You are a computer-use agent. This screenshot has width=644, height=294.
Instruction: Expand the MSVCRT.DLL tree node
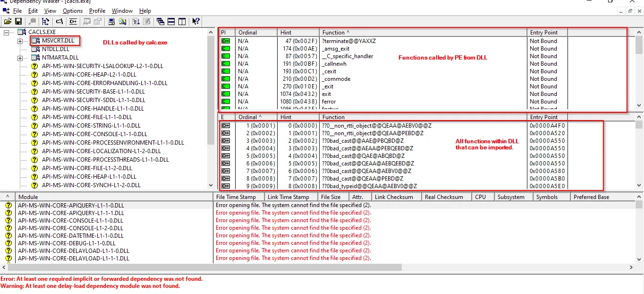coord(20,41)
